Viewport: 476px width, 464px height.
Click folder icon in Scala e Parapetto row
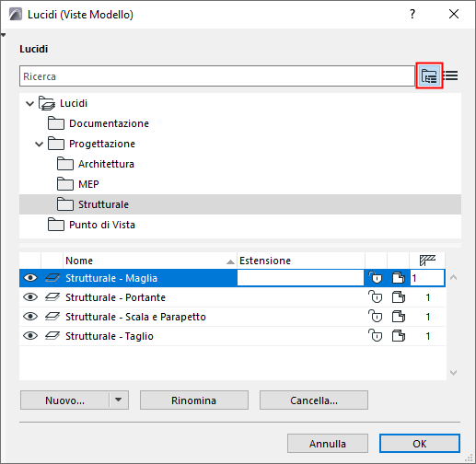coord(399,317)
